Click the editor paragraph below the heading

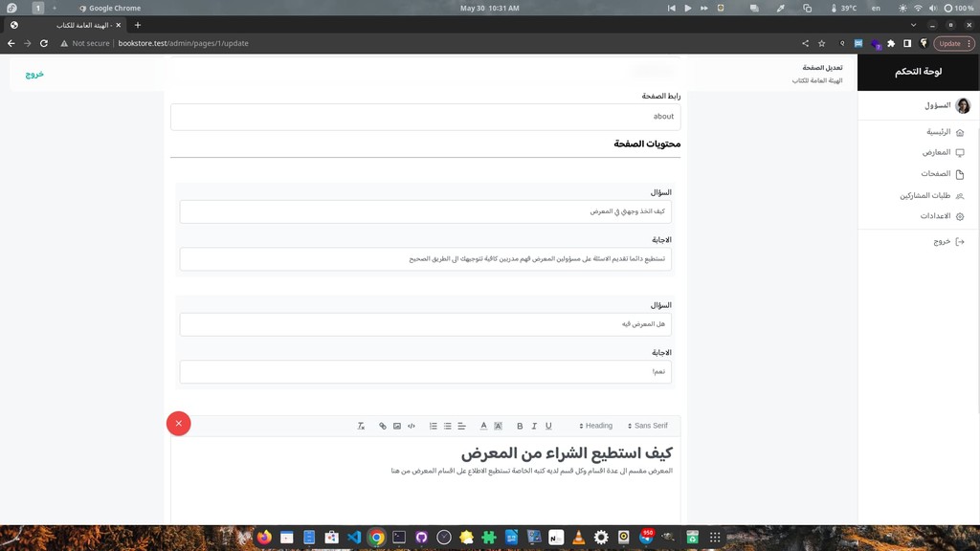tap(532, 471)
